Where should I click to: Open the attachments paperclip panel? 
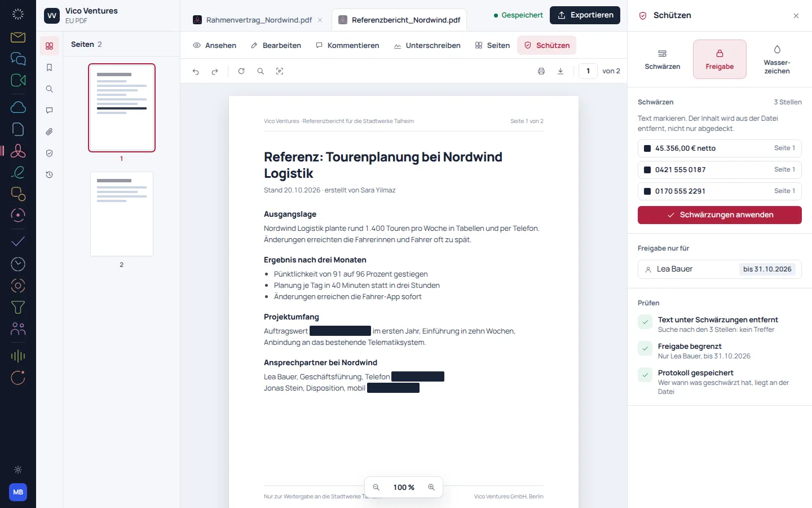50,132
